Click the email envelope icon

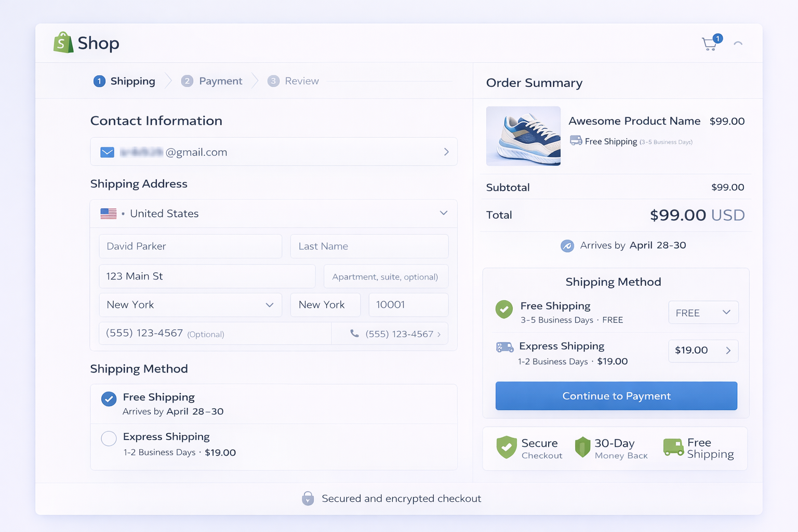pyautogui.click(x=107, y=152)
